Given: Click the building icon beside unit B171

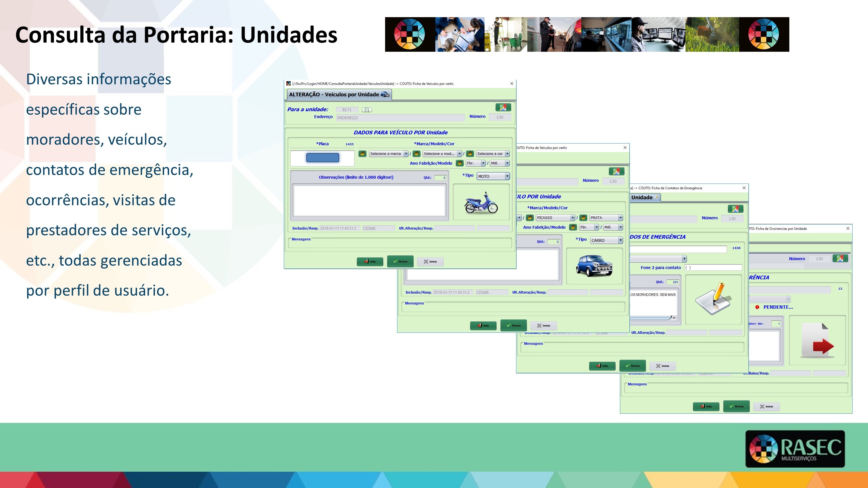Looking at the screenshot, I should [366, 109].
